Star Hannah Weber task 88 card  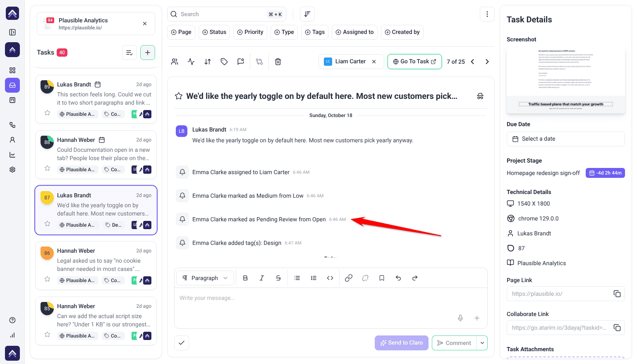point(48,168)
